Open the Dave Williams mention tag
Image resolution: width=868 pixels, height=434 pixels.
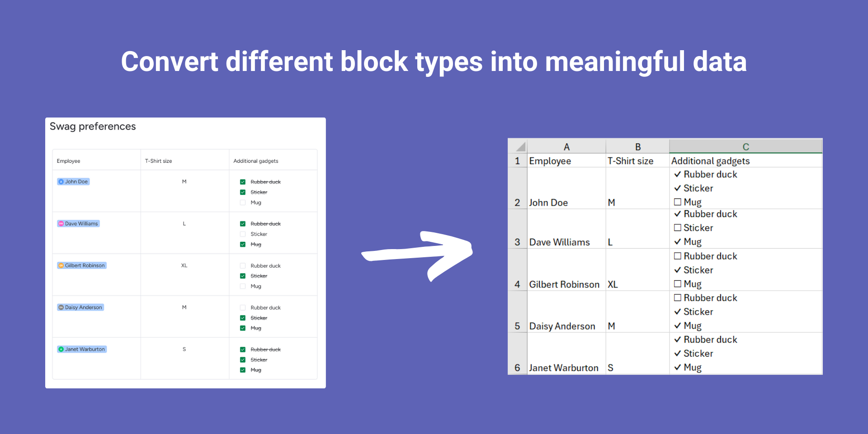pyautogui.click(x=78, y=224)
